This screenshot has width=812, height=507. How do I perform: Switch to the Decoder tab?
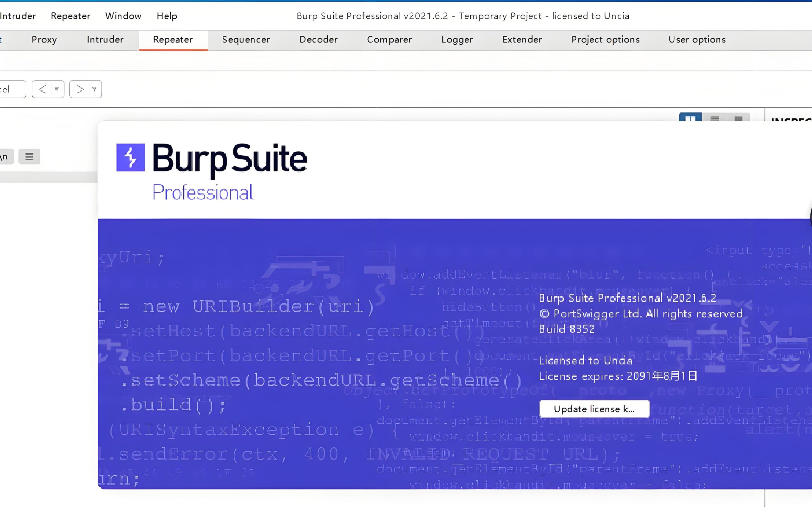pos(318,40)
